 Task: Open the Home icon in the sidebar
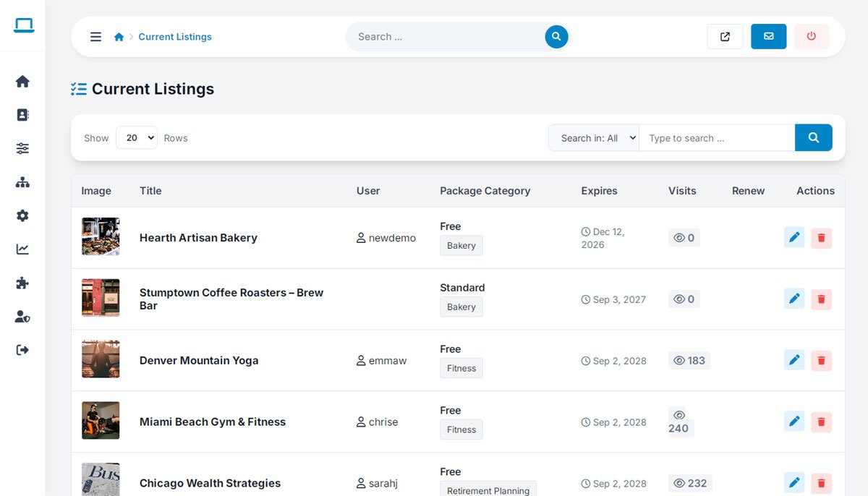(22, 82)
